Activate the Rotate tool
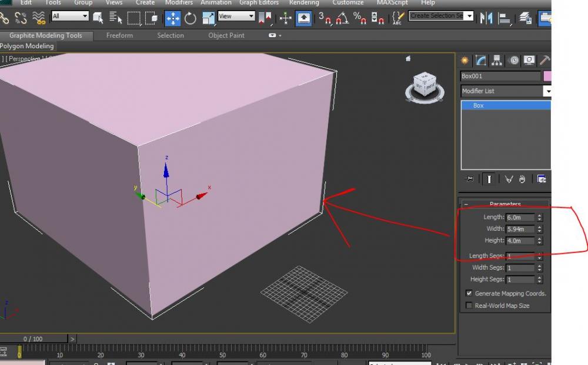The width and height of the screenshot is (588, 365). (x=191, y=18)
